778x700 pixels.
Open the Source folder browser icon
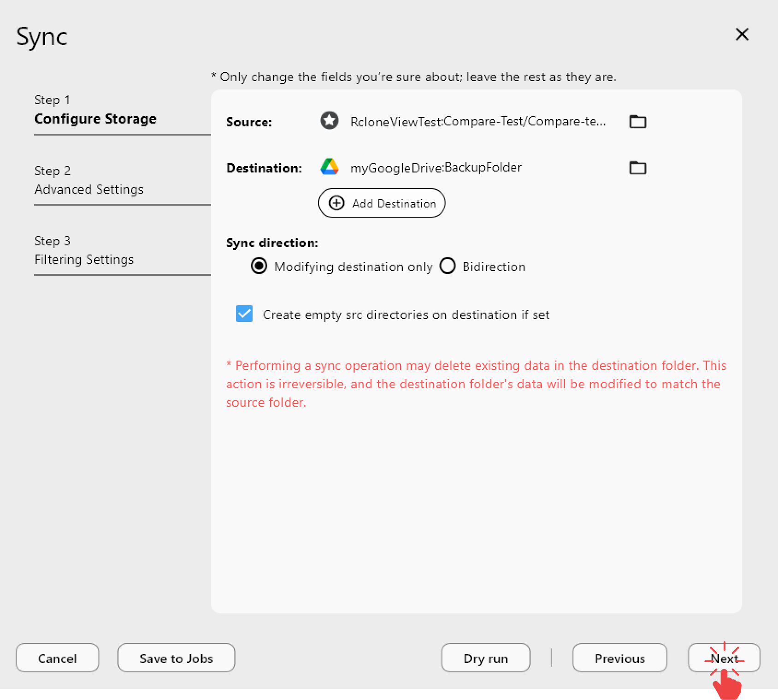pyautogui.click(x=637, y=122)
